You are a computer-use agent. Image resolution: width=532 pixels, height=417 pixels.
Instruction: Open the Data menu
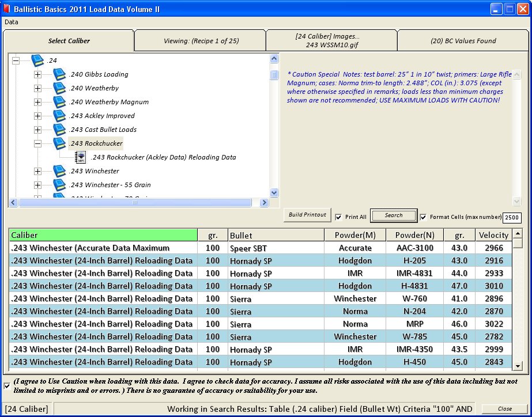coord(12,22)
